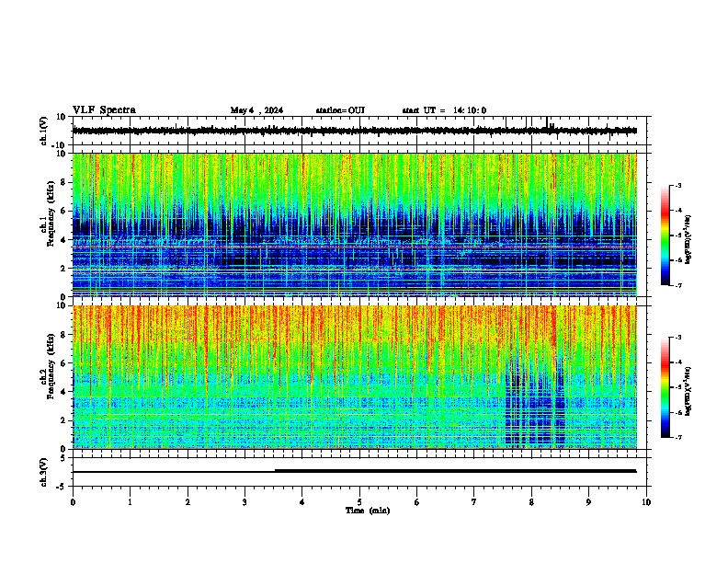Click the ch.1 frequency spectrogram panel
This screenshot has height=563, width=728.
[x=355, y=224]
